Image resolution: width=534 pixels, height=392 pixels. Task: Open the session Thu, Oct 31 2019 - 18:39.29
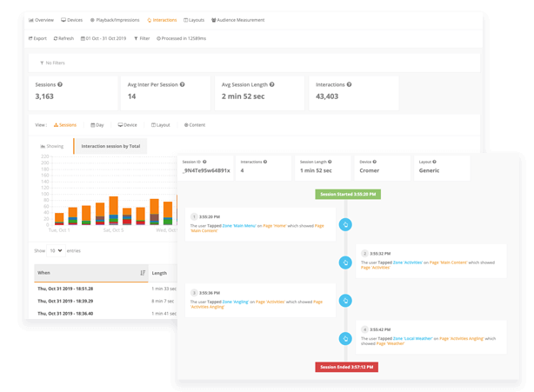(x=65, y=301)
